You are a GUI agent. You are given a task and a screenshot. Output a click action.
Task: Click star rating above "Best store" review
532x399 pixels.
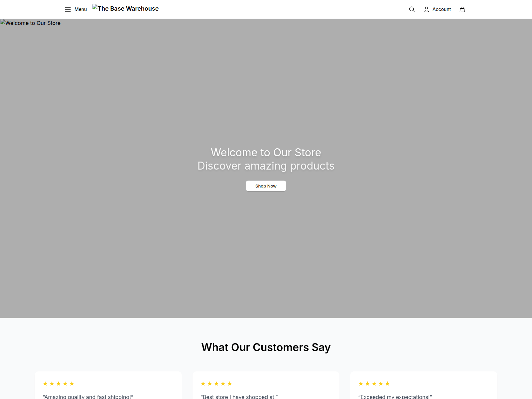pos(216,384)
